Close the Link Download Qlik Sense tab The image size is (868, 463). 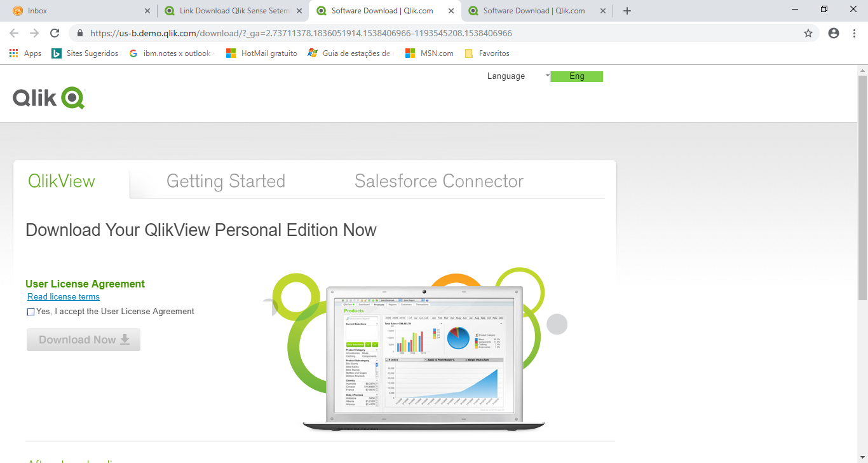pos(299,11)
